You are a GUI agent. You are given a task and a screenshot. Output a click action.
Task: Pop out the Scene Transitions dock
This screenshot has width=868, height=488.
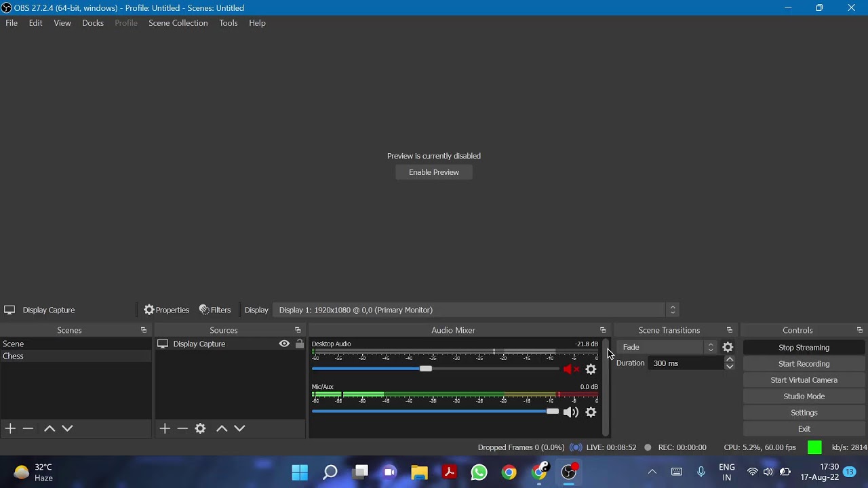click(730, 330)
